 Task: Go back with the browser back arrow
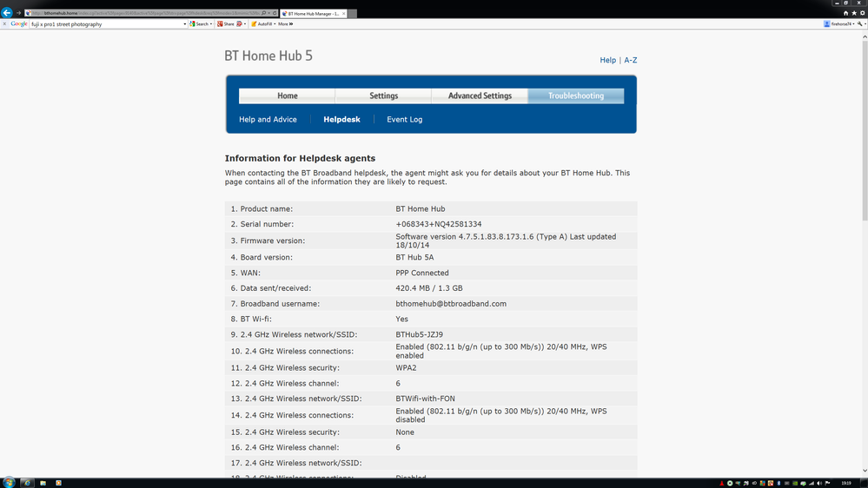[7, 13]
